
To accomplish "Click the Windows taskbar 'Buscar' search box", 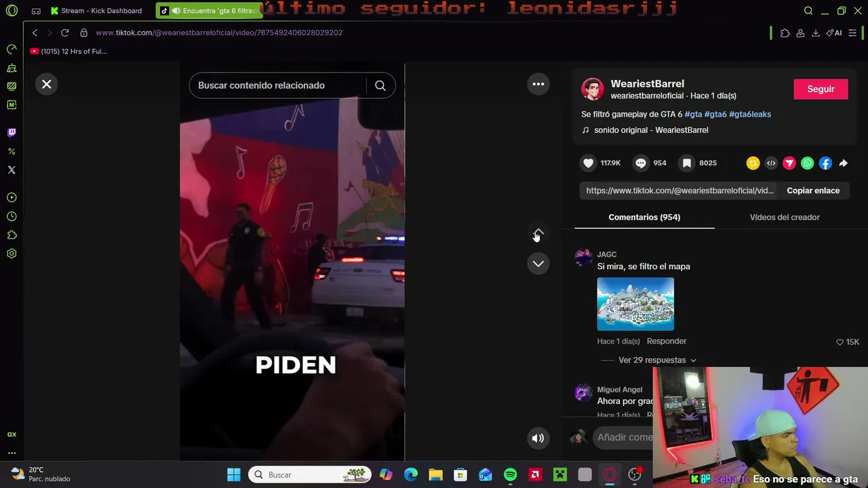I will 310,474.
